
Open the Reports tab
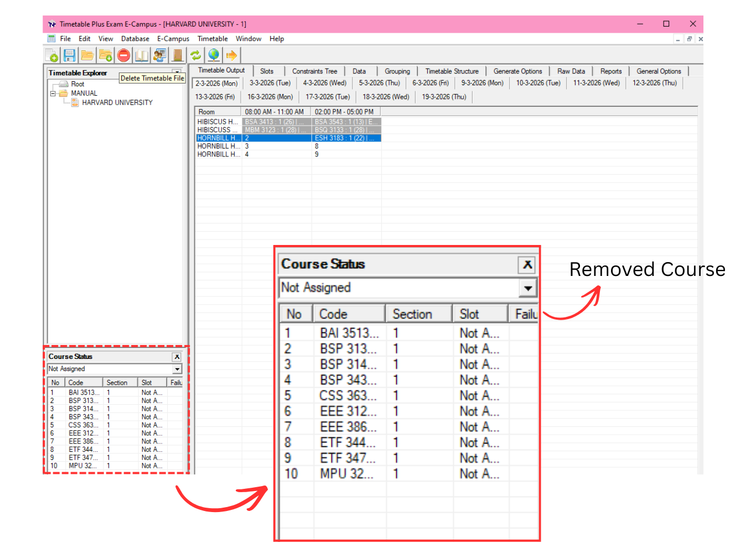point(611,71)
